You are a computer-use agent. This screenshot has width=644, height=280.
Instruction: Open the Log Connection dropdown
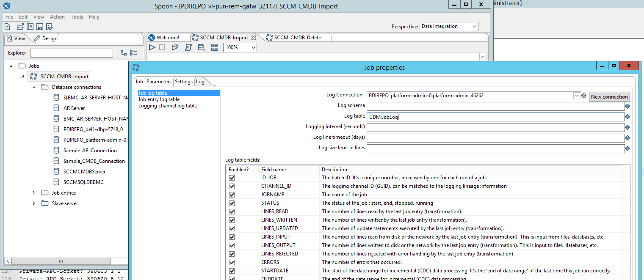coord(576,96)
